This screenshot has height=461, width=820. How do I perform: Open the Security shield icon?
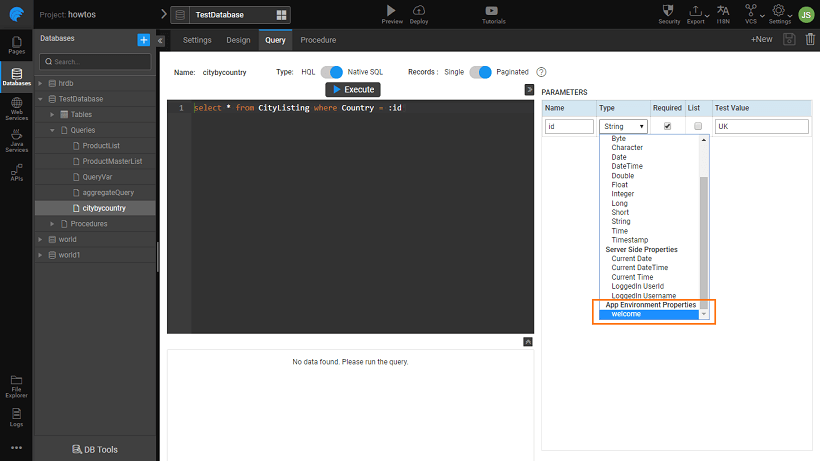pos(669,11)
